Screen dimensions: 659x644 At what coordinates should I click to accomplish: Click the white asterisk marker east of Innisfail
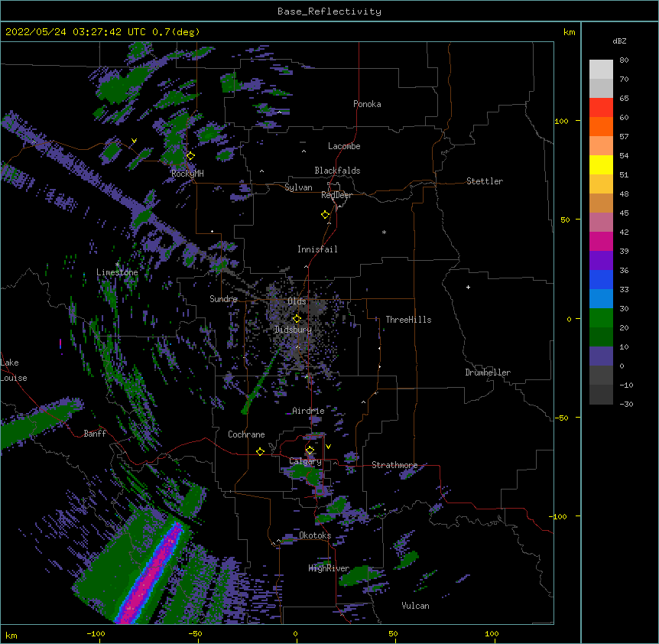tap(384, 232)
